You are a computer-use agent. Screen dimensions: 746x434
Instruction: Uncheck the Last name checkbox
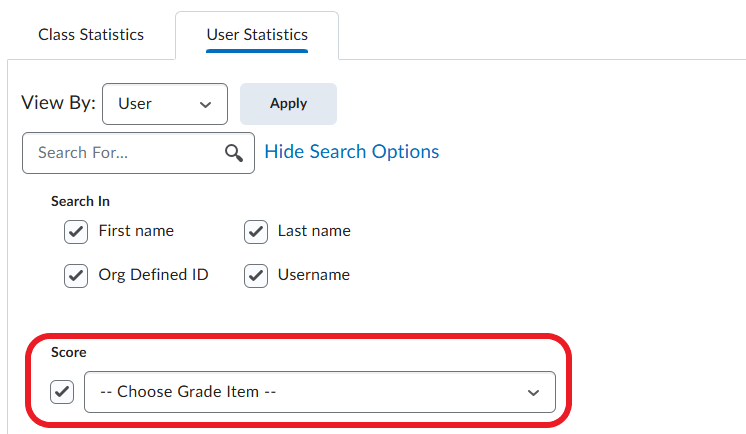coord(256,232)
